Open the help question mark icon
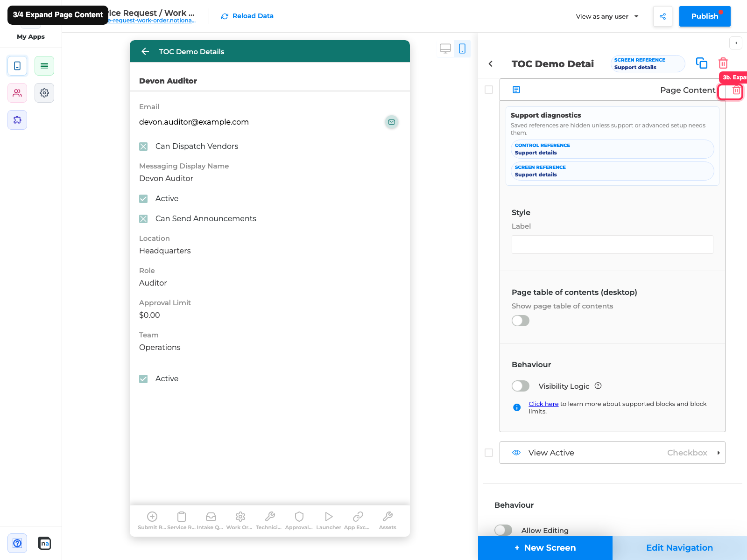Screen dimensions: 747x560 coord(17,543)
